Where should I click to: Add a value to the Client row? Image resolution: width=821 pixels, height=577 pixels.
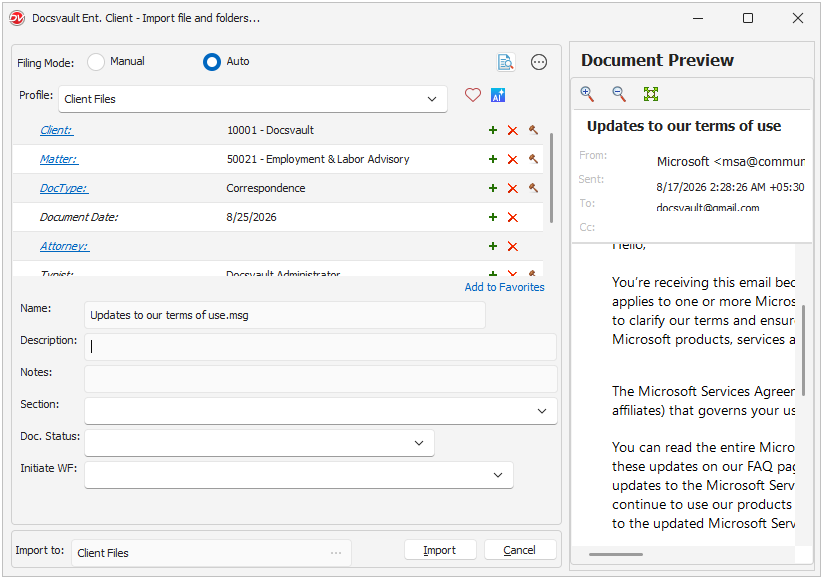tap(493, 130)
